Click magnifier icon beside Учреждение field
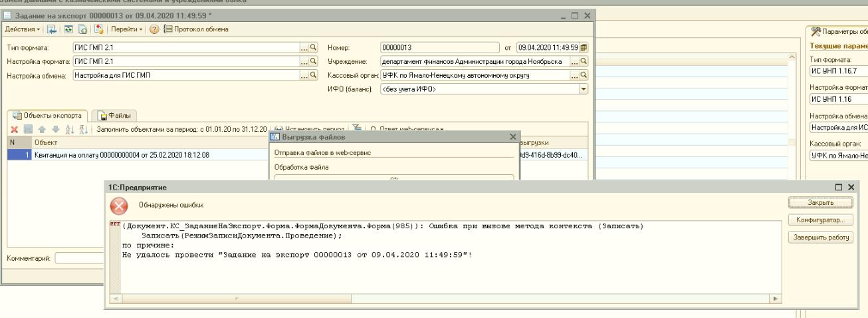 coord(584,62)
